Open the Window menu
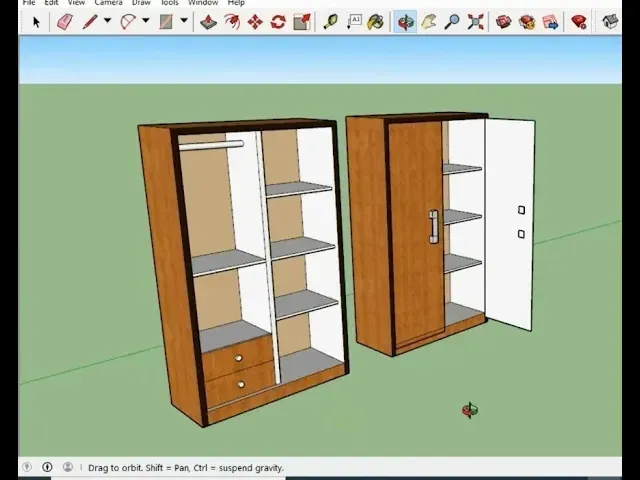Viewport: 640px width, 480px height. tap(203, 3)
